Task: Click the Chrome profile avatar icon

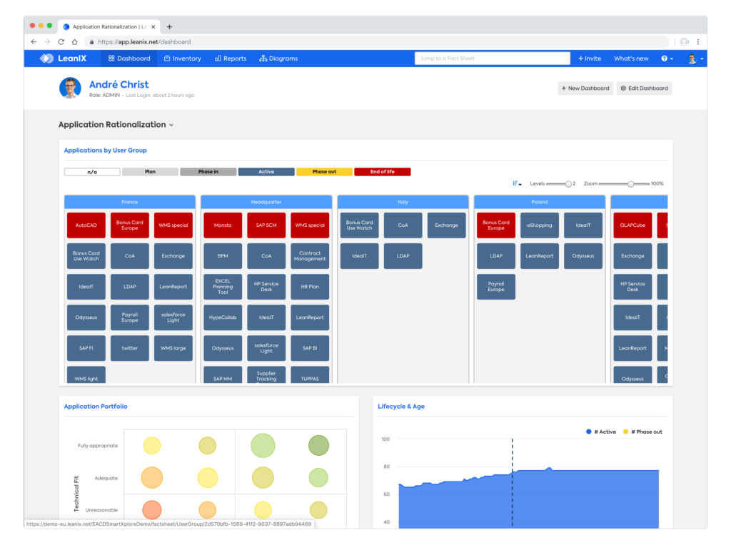Action: pyautogui.click(x=684, y=42)
